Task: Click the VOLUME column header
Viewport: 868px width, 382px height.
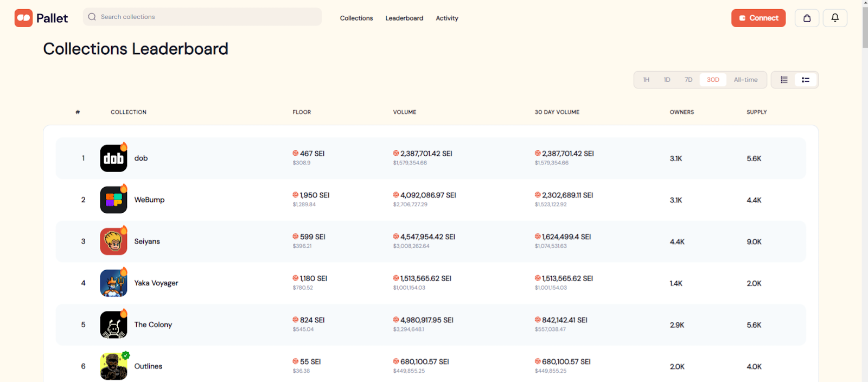Action: pyautogui.click(x=405, y=112)
